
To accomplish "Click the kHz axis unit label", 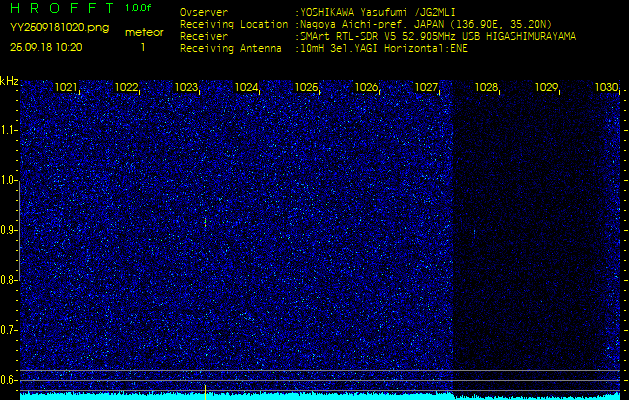I will [9, 80].
